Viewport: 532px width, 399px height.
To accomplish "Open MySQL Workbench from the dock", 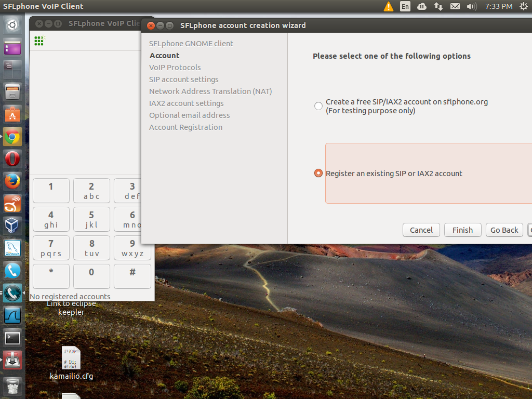I will tap(12, 248).
